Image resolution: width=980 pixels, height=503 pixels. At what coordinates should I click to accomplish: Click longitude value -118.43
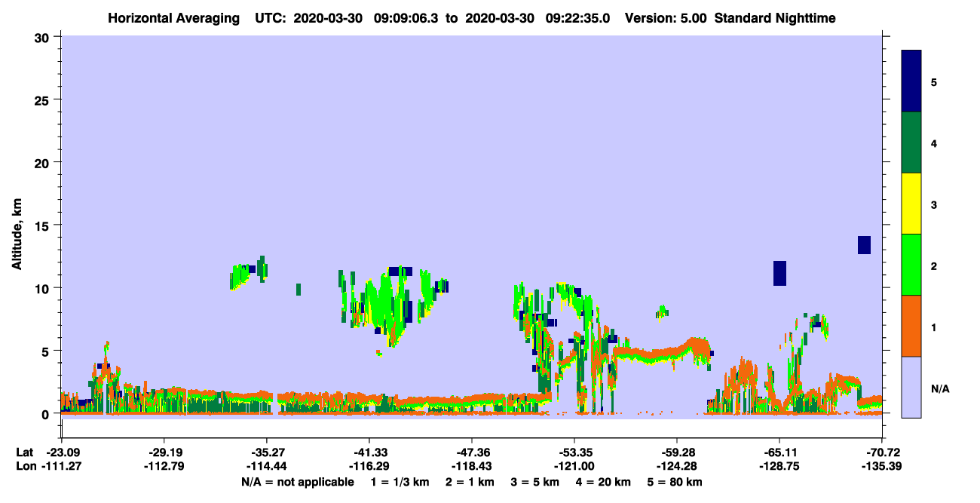pos(471,466)
